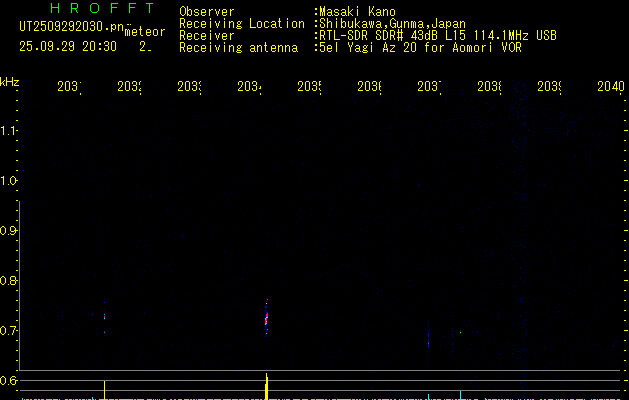The image size is (629, 400).
Task: Click the 2039 time axis label
Action: pyautogui.click(x=549, y=86)
